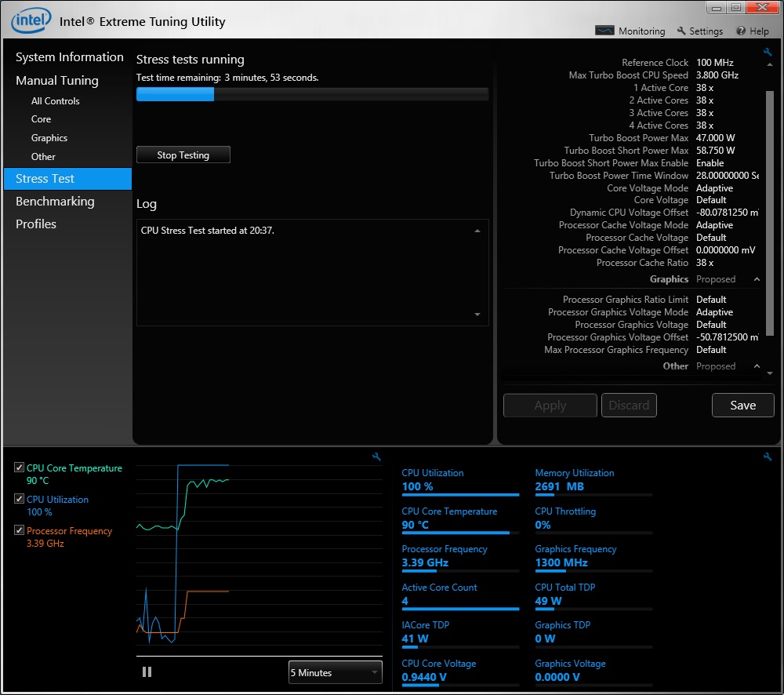Click the Reference Clock 100 MHz value

[714, 63]
